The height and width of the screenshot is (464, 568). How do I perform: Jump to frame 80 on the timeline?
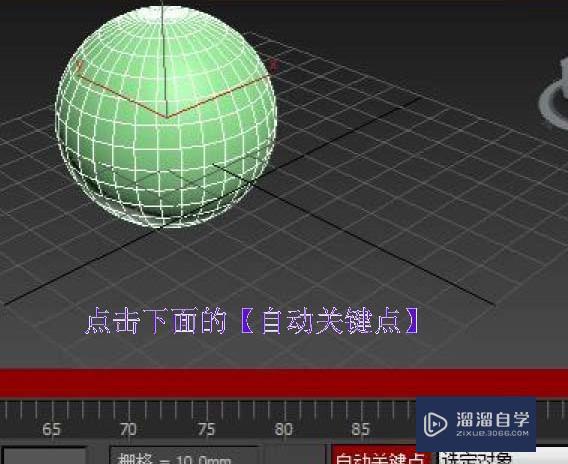pyautogui.click(x=283, y=429)
